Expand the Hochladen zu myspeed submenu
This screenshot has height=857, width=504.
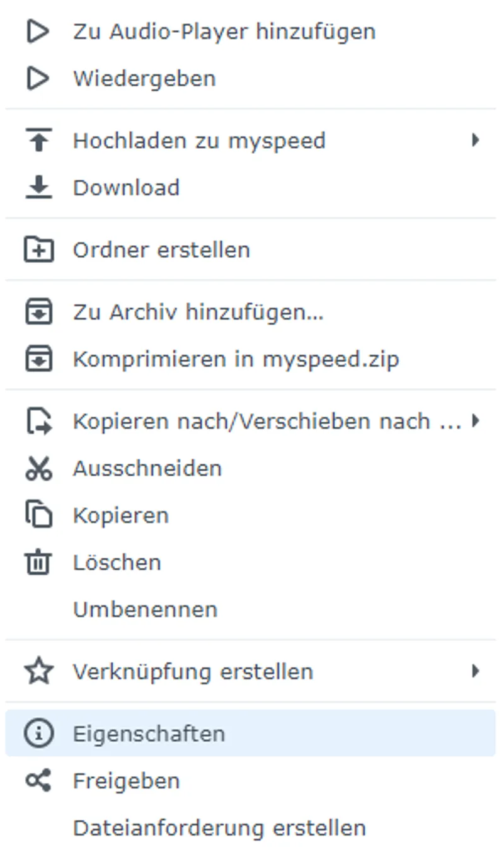pos(476,140)
